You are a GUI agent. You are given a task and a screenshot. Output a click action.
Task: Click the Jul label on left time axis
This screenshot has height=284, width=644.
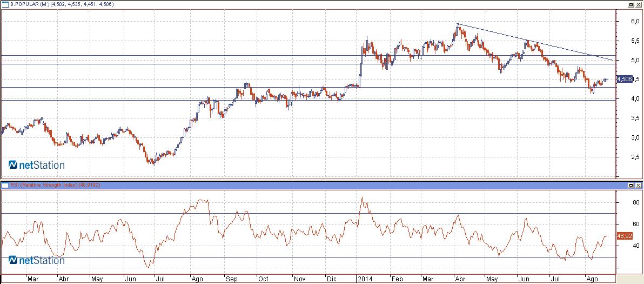tap(160, 279)
